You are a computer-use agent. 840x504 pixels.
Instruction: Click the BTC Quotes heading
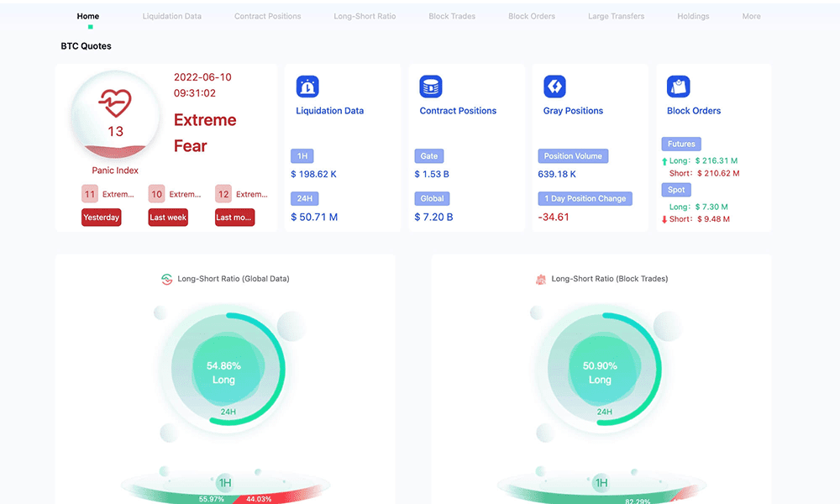(x=87, y=46)
